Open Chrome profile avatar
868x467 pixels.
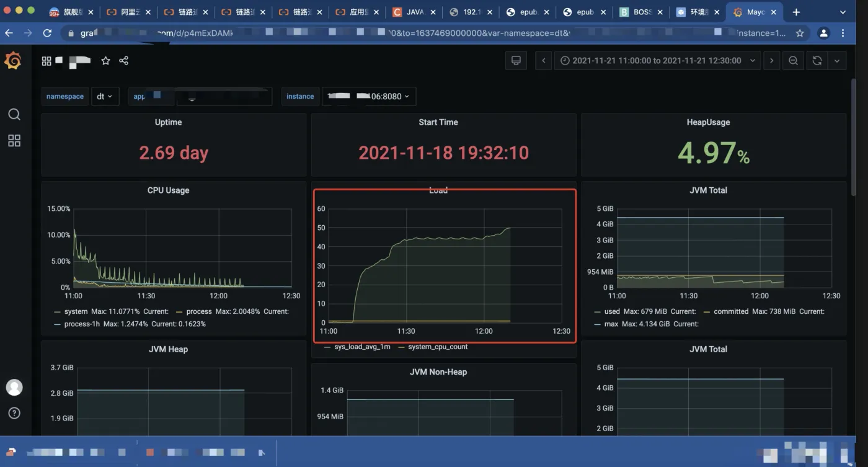(x=823, y=33)
